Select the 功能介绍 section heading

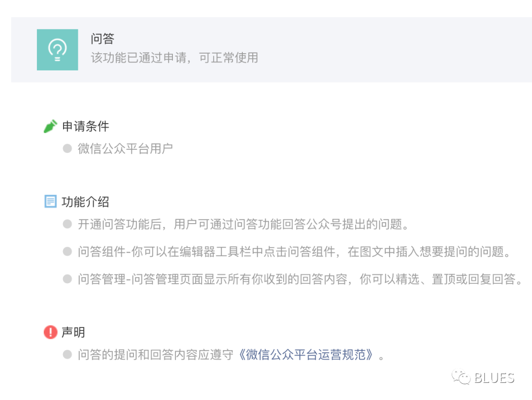[x=86, y=201]
